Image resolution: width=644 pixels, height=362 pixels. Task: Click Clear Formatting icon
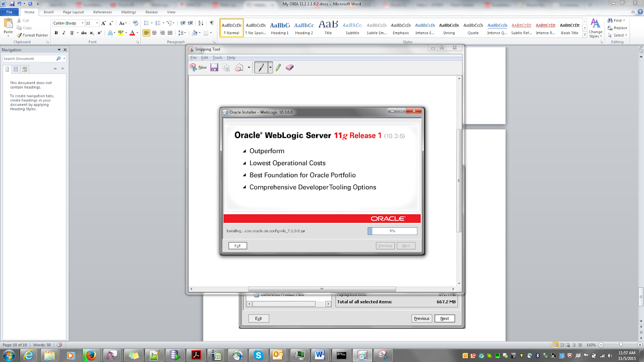pyautogui.click(x=135, y=23)
